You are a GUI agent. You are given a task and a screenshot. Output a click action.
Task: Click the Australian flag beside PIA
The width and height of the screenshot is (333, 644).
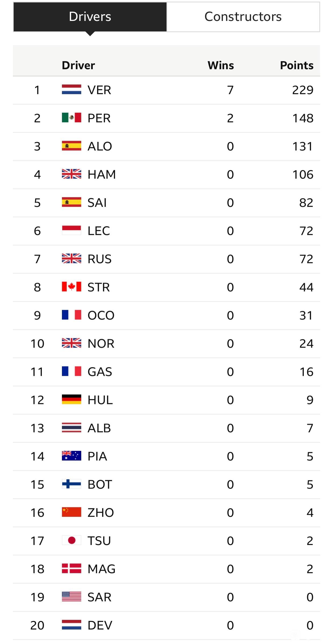71,456
